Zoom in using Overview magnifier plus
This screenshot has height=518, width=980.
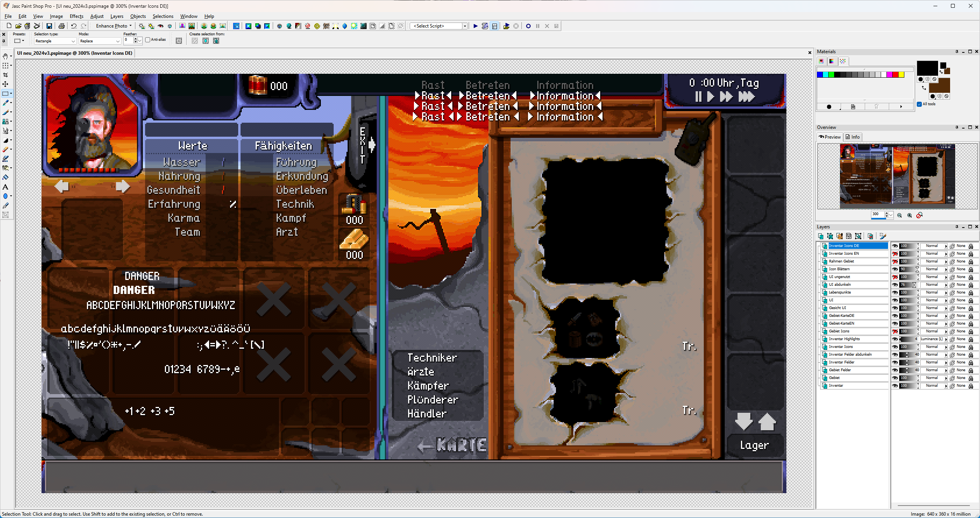pyautogui.click(x=909, y=216)
